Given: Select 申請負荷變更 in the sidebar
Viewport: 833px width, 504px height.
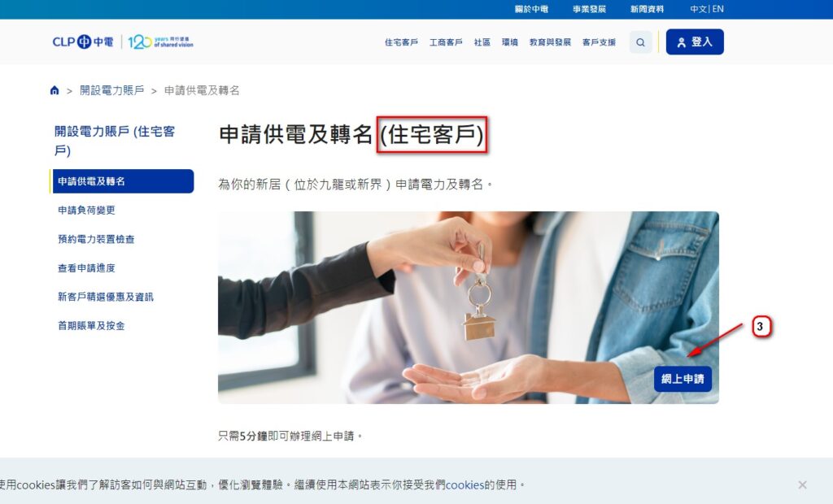Looking at the screenshot, I should click(86, 210).
